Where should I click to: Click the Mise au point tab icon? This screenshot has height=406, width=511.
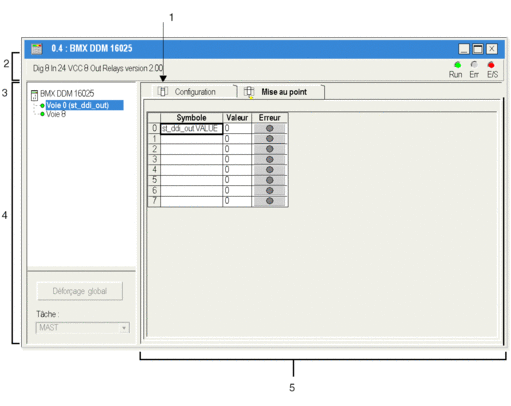click(x=249, y=92)
